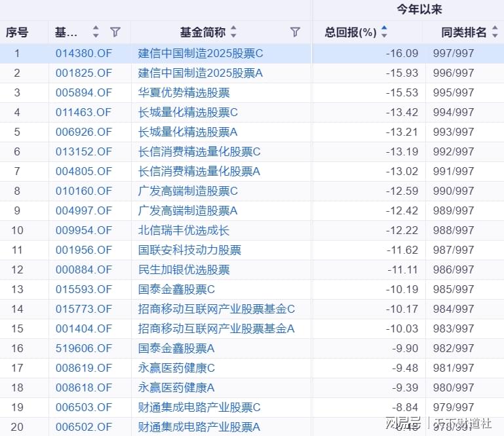The image size is (504, 436).
Task: Open fund 财通集成电路产业股票C
Action: click(199, 407)
